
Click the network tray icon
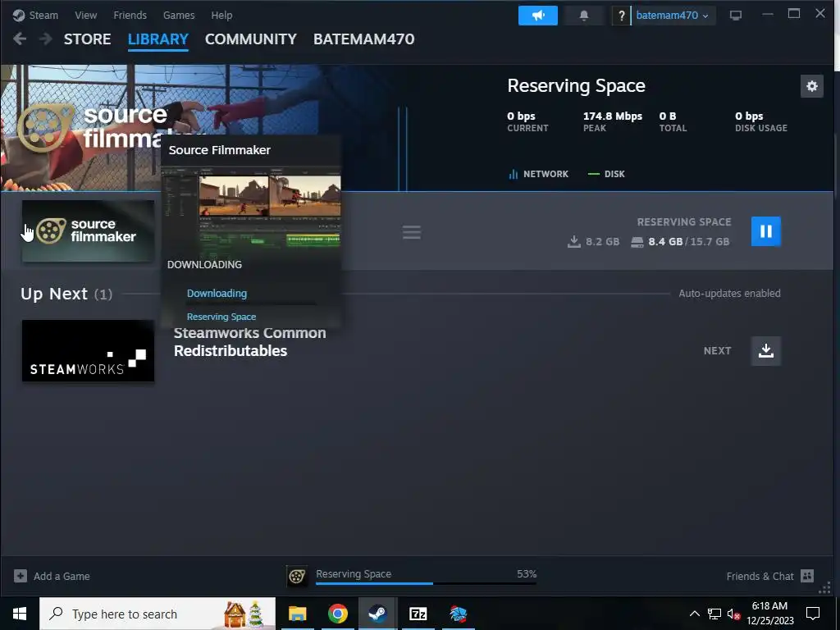click(x=714, y=614)
